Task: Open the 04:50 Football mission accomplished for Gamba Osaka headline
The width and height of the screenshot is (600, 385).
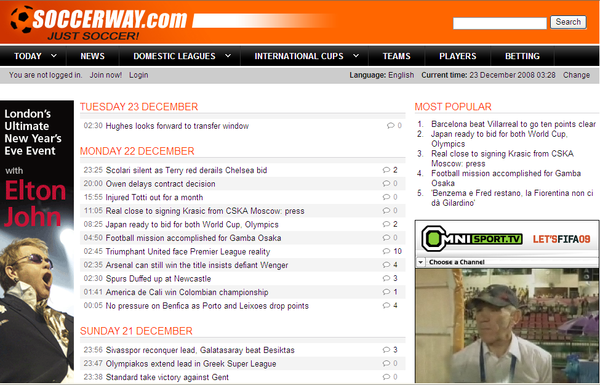Action: click(193, 238)
